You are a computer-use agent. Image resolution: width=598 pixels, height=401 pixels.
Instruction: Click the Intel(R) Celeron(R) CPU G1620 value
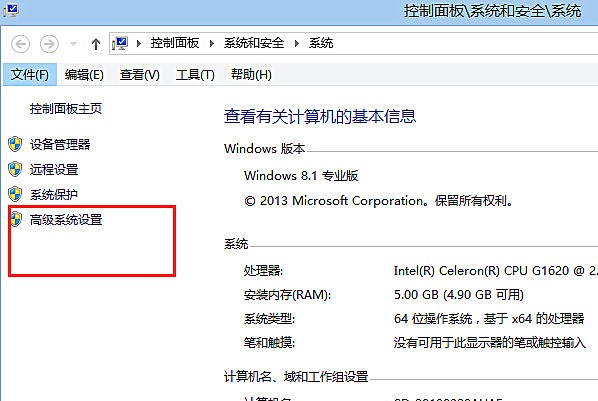click(x=495, y=271)
